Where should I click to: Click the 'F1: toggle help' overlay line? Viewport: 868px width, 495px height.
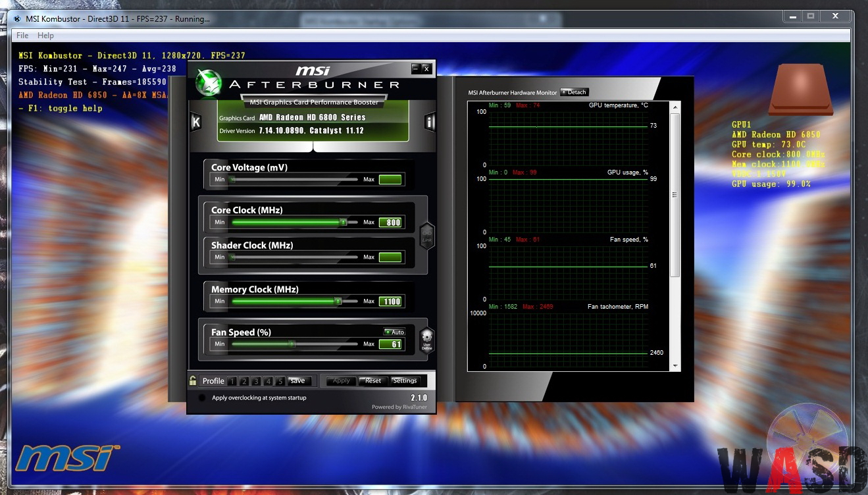click(61, 108)
